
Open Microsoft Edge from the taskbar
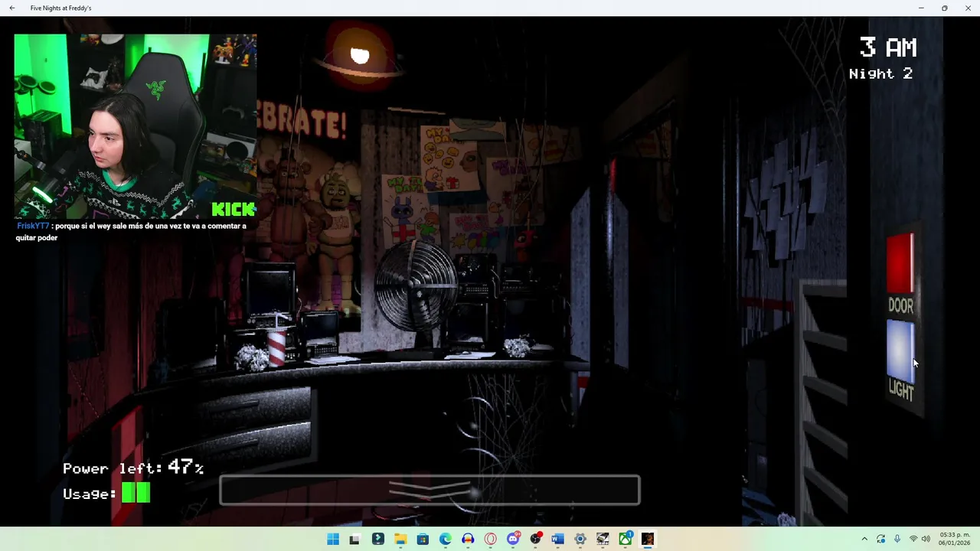(x=445, y=540)
